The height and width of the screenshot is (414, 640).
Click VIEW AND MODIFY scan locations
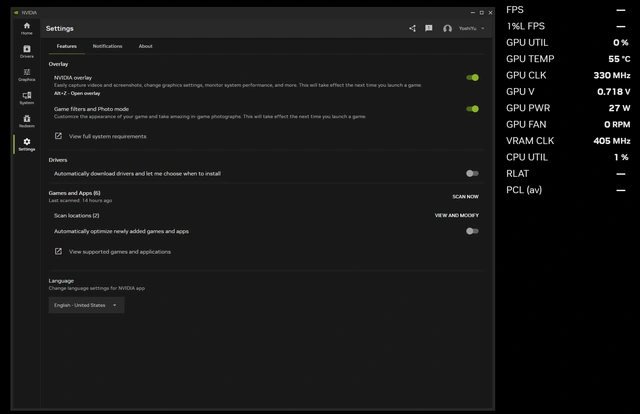(457, 215)
